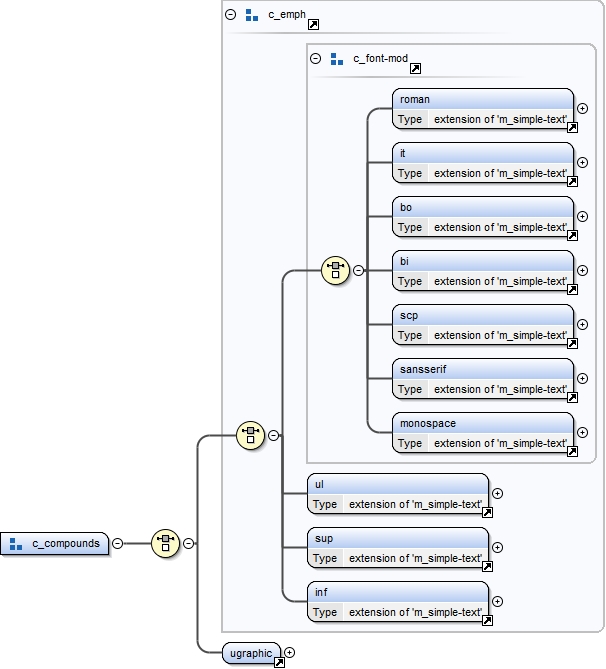This screenshot has width=606, height=669.
Task: Click the choice compositor icon inside c_font-mod
Action: 335,270
